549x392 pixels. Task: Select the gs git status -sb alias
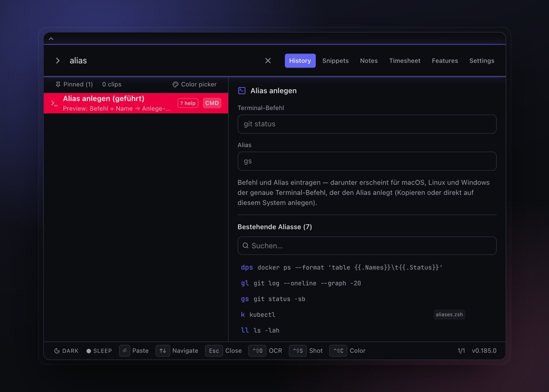tap(367, 299)
